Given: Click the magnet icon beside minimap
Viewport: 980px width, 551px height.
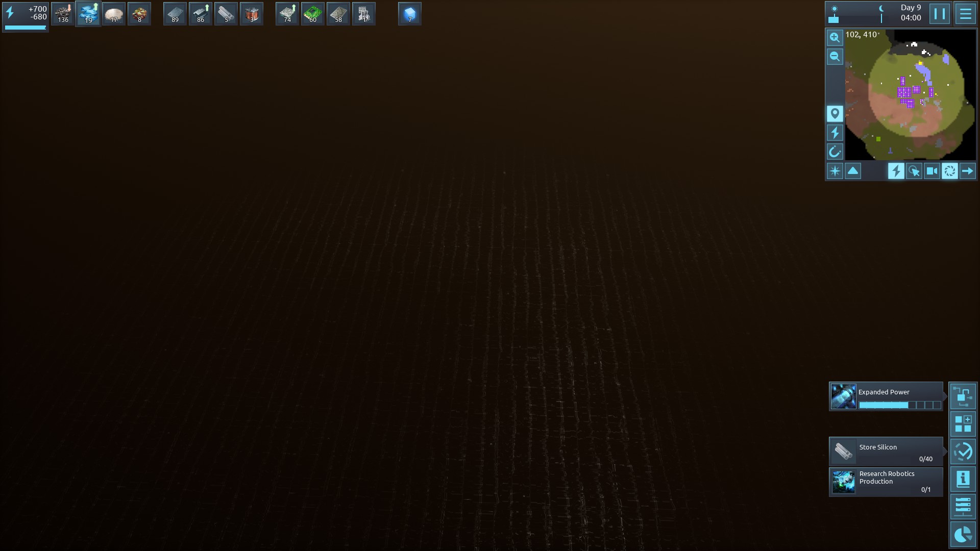Looking at the screenshot, I should coord(835,152).
